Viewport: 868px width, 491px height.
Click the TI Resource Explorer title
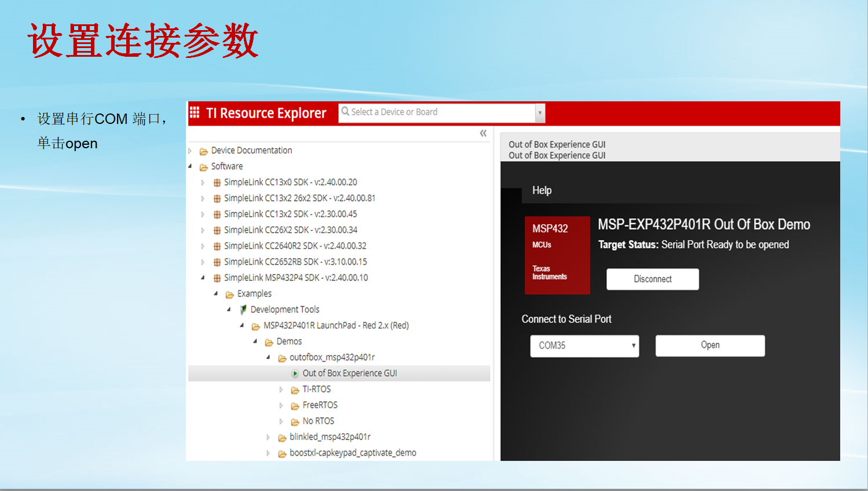pos(266,113)
